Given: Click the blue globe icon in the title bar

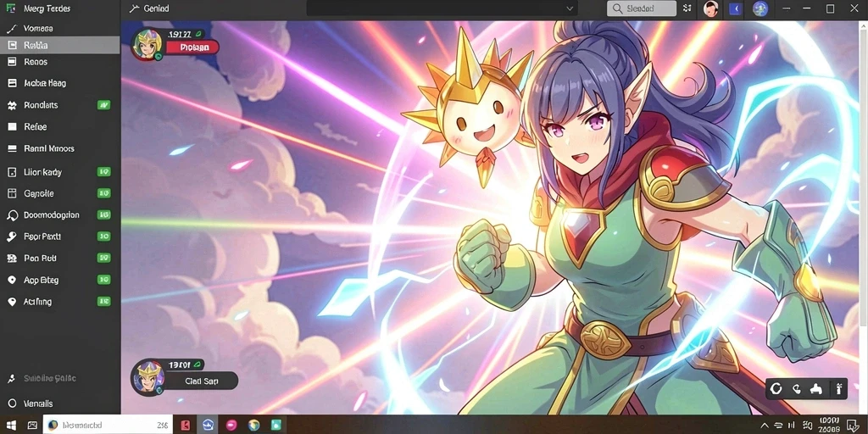Looking at the screenshot, I should coord(760,8).
